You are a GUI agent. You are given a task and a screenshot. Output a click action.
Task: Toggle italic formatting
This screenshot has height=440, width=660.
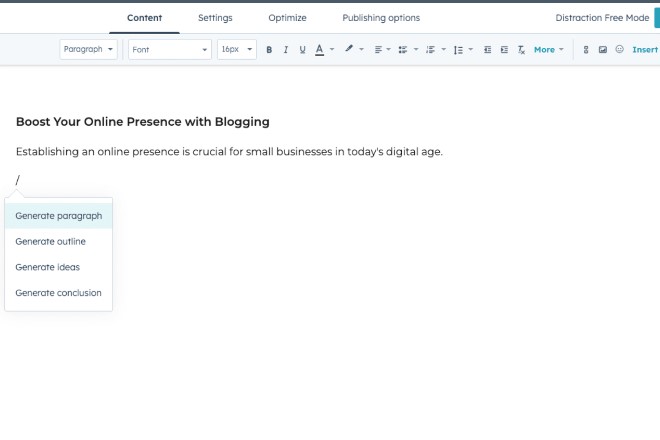coord(285,50)
